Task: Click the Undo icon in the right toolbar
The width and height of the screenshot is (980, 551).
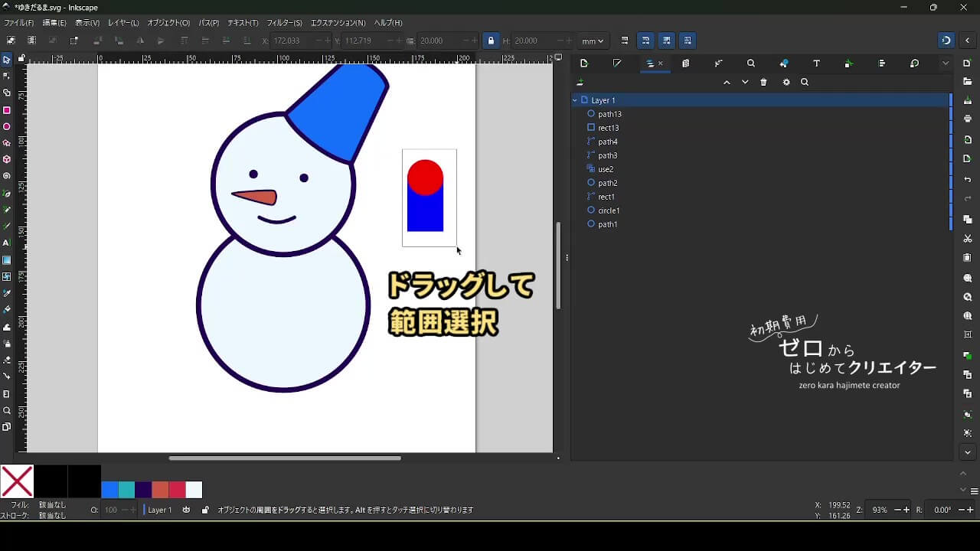Action: 968,180
